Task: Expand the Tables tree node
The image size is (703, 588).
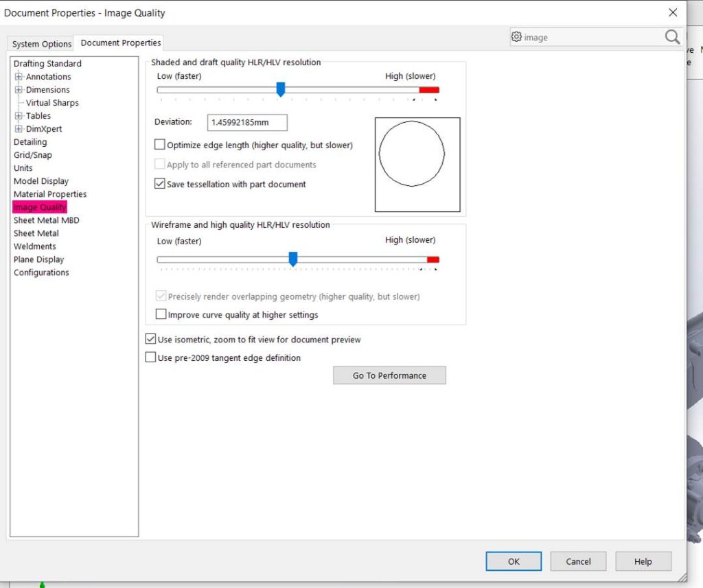Action: [19, 116]
